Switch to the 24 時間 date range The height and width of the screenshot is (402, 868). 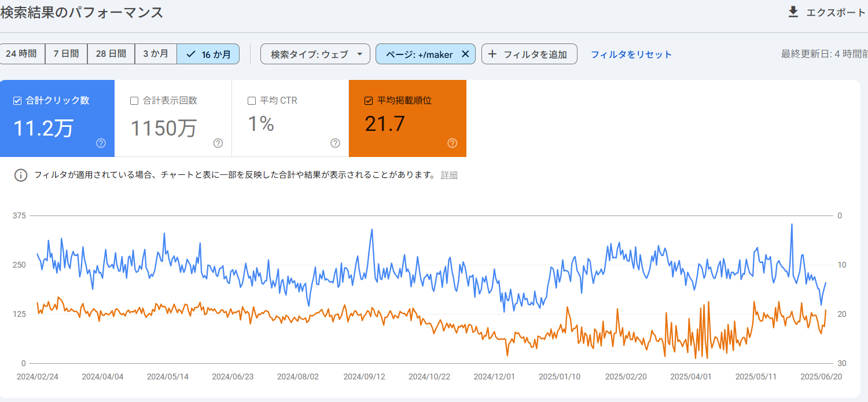[x=22, y=53]
